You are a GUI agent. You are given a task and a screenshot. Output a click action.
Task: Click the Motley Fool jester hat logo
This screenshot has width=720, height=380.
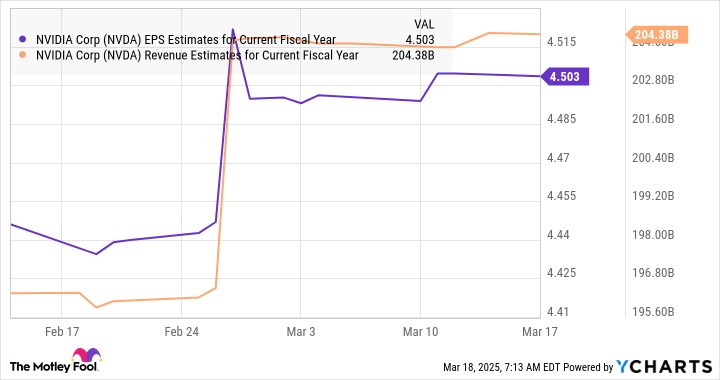click(86, 356)
